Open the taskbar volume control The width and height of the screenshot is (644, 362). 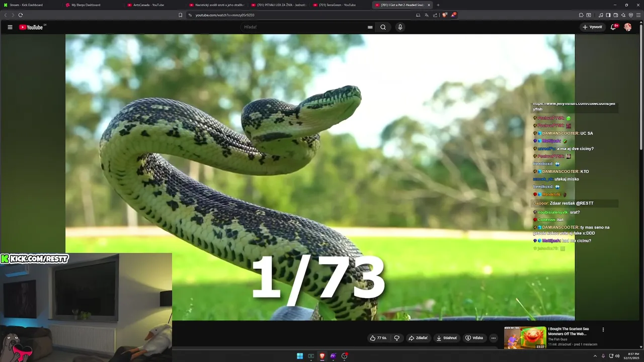617,356
